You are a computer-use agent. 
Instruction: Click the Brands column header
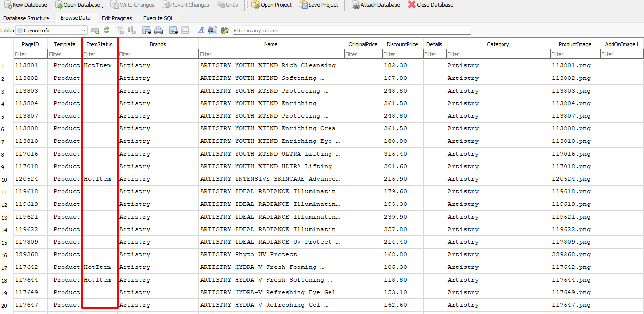(x=158, y=44)
